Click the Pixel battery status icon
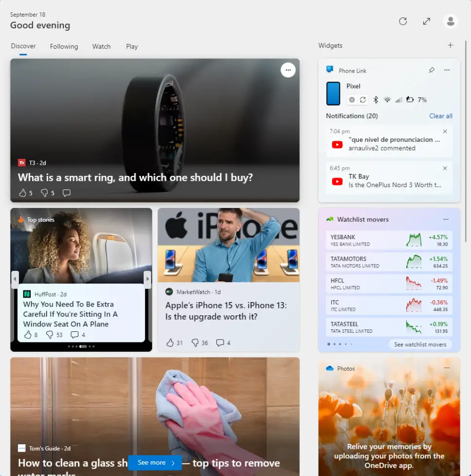The width and height of the screenshot is (471, 476). tap(410, 99)
